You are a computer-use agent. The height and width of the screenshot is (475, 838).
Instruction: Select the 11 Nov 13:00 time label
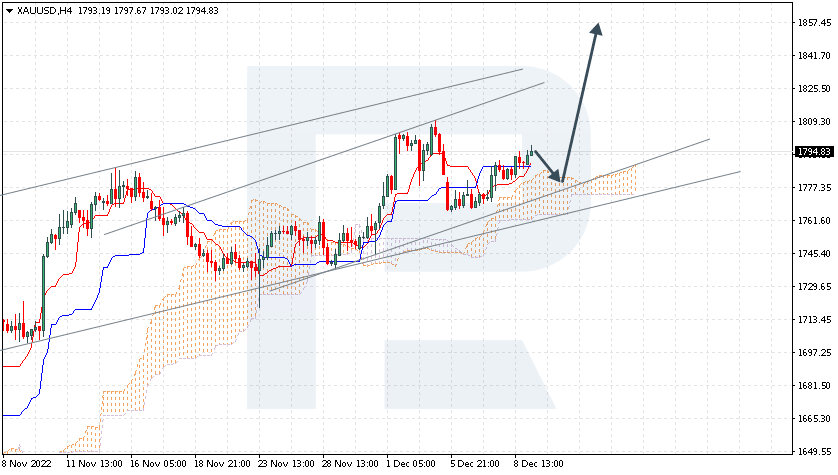94,463
